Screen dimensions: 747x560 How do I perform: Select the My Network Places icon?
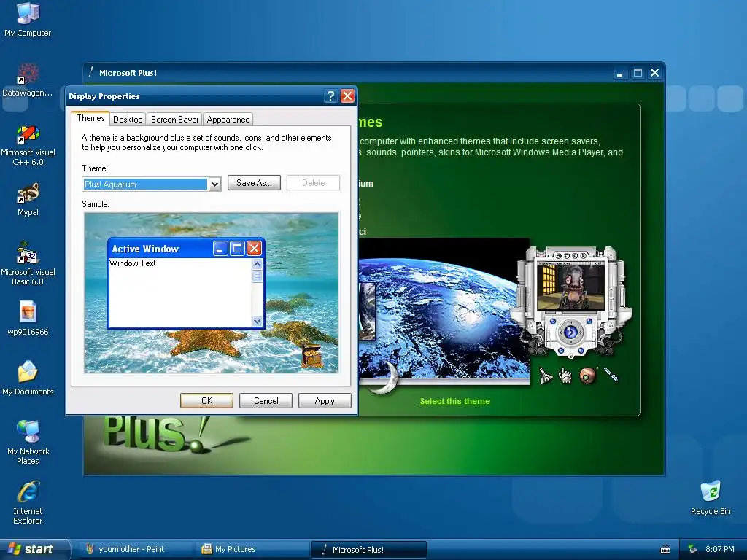coord(28,443)
